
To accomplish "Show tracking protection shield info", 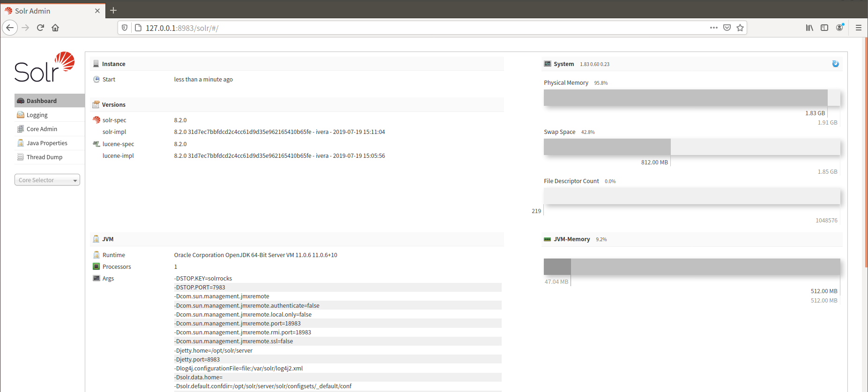I will [125, 28].
